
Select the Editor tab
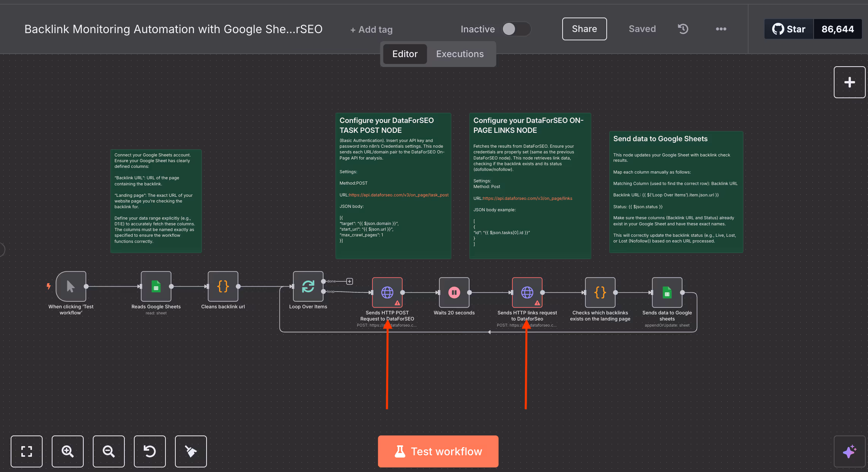pyautogui.click(x=405, y=54)
